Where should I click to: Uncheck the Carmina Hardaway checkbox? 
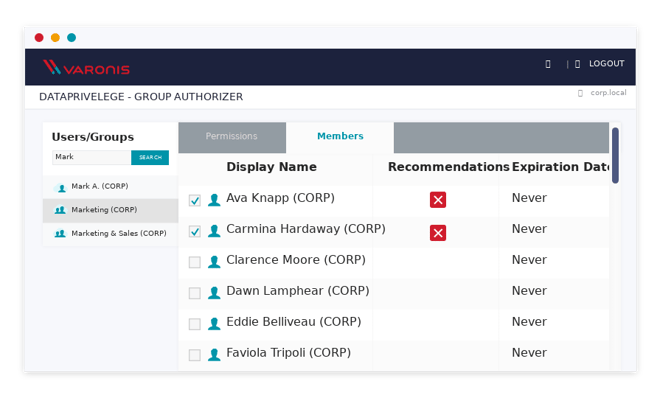click(194, 231)
